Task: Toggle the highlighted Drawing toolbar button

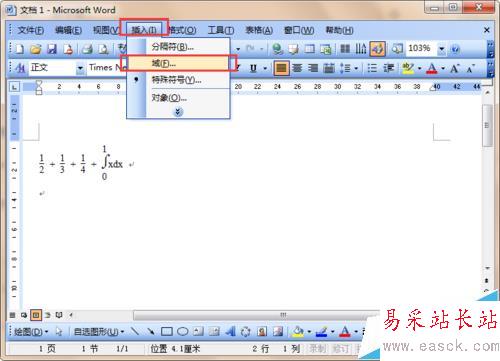Action: (x=377, y=49)
